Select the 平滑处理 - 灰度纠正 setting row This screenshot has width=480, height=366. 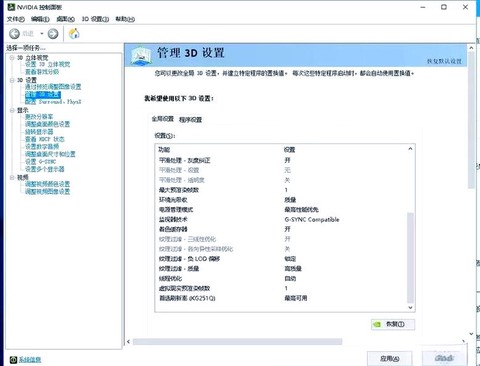[x=281, y=160]
